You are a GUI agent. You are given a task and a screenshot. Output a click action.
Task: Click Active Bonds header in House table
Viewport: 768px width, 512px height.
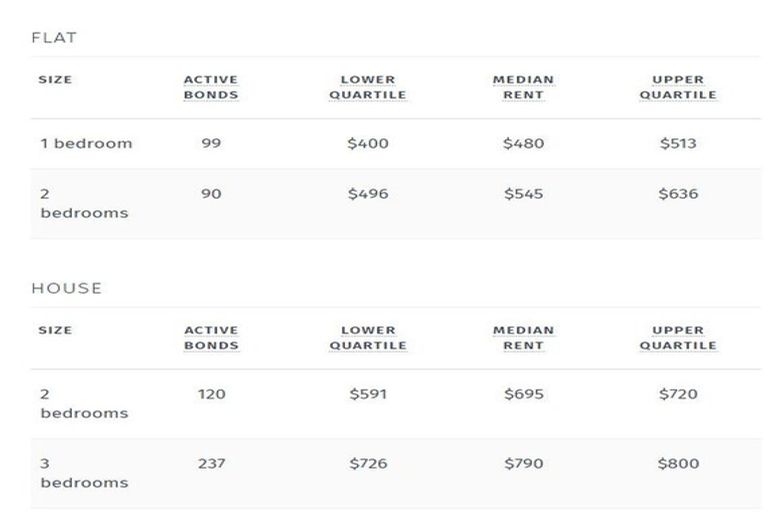tap(211, 338)
